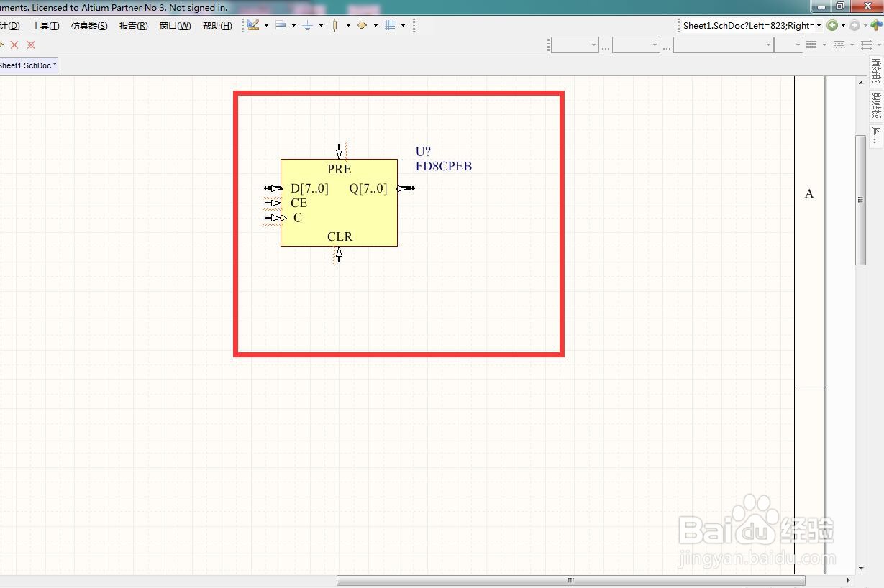Viewport: 884px width, 588px height.
Task: Click the Grids icon
Action: click(x=390, y=25)
